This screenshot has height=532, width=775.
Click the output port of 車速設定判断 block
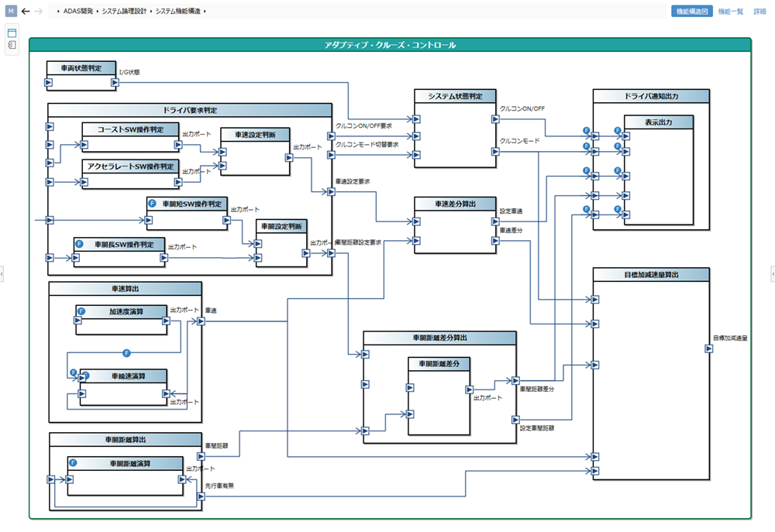coord(288,158)
